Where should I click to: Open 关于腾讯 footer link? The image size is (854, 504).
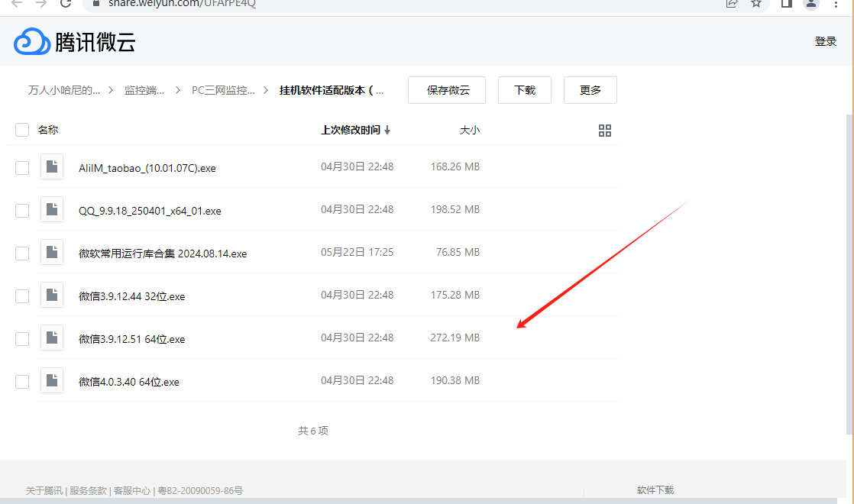[x=44, y=490]
